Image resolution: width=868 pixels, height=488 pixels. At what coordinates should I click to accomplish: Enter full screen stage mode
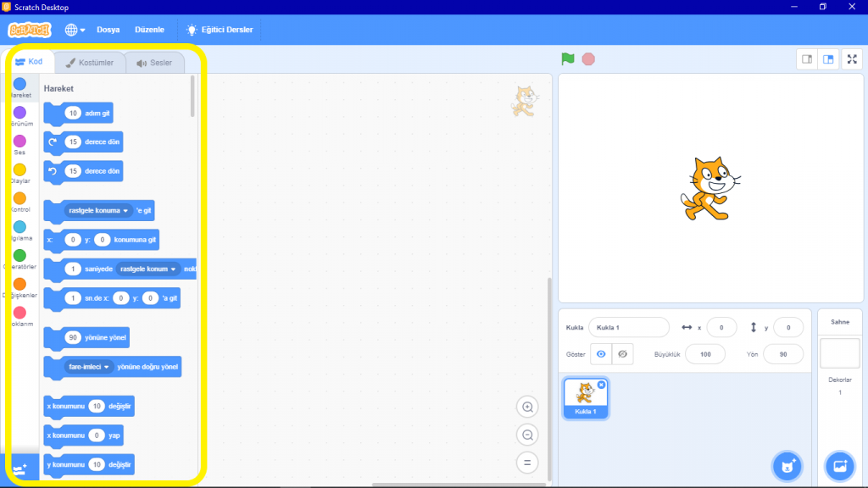(x=852, y=59)
